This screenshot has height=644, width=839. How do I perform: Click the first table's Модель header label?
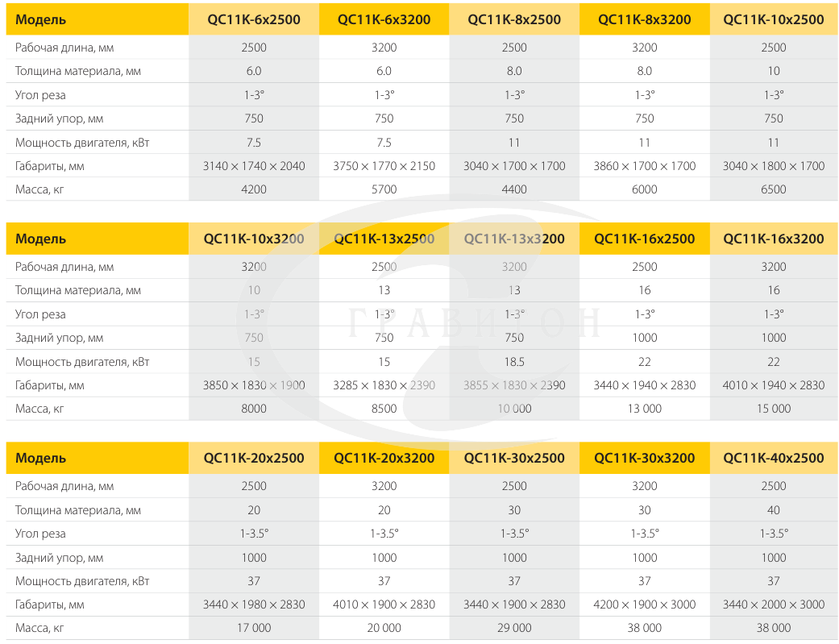point(40,20)
